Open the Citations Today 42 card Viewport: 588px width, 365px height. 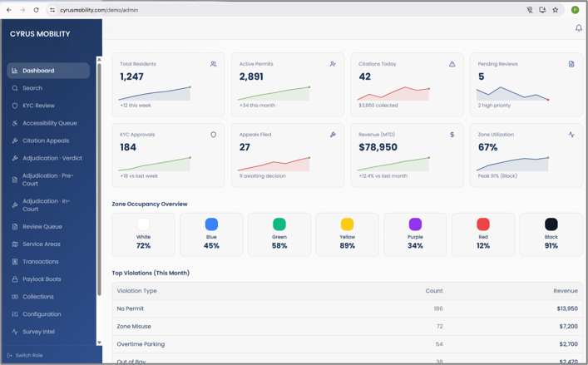coord(407,85)
